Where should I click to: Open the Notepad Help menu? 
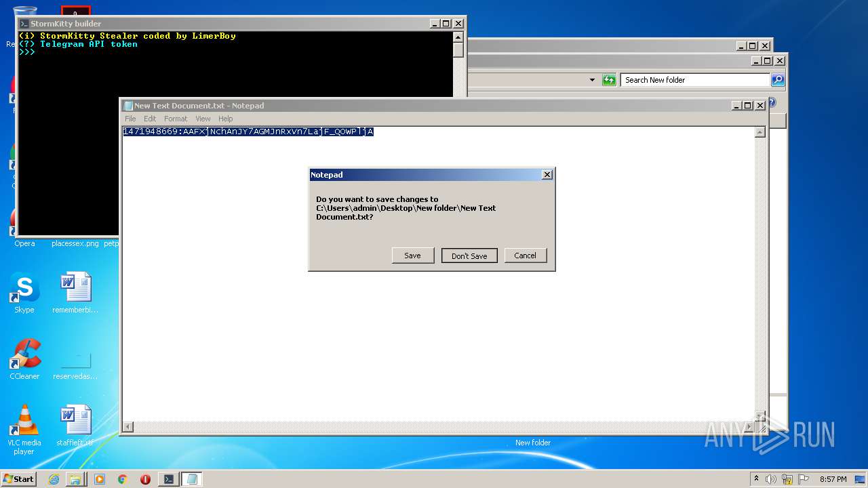(226, 119)
